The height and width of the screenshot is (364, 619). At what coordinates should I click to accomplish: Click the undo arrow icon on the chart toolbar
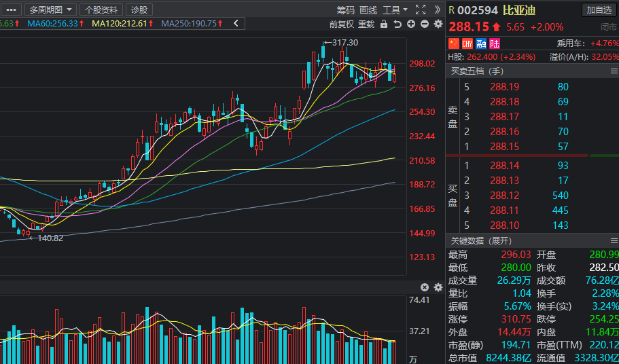pyautogui.click(x=397, y=24)
